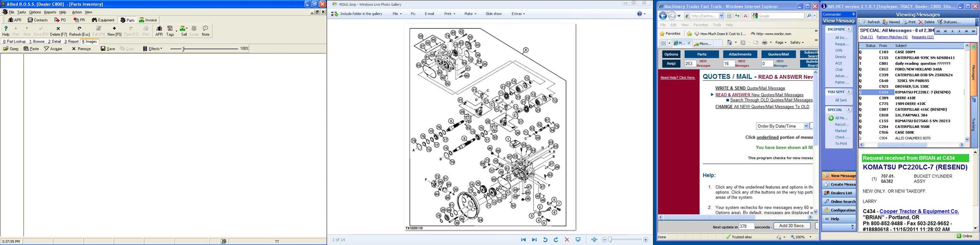Click New [F5] in Parts Inventory toolbar

[114, 31]
